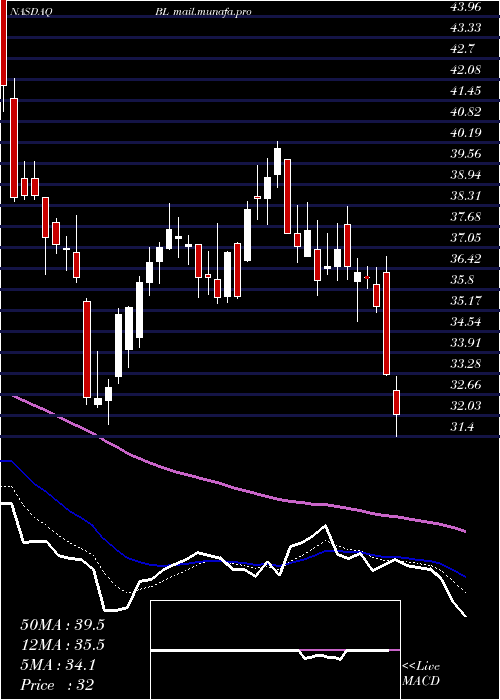Click inside the MACD histogram panel
500x700 pixels.
(275, 650)
